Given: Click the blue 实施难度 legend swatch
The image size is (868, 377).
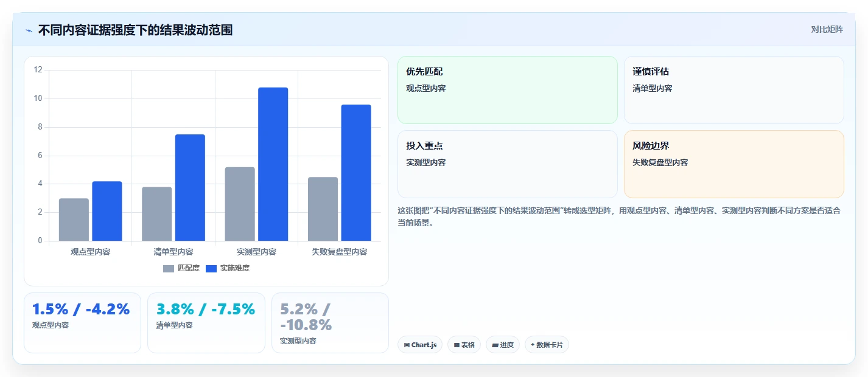Looking at the screenshot, I should coord(211,268).
